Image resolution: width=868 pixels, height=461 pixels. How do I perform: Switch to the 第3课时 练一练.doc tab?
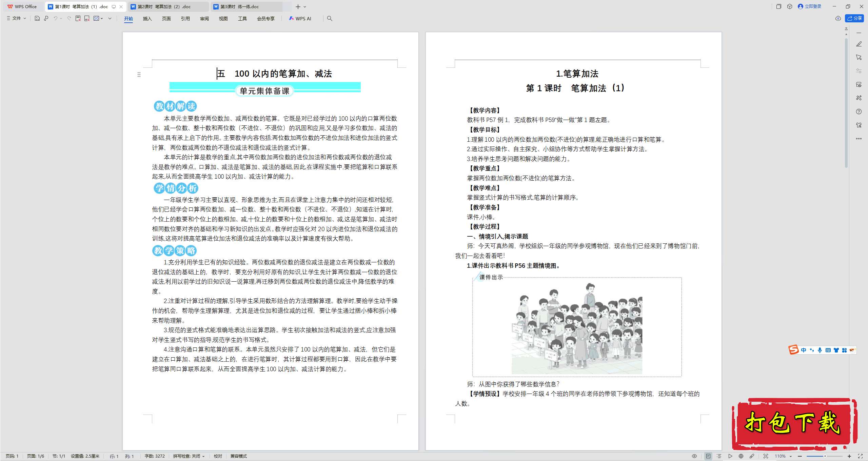(246, 6)
